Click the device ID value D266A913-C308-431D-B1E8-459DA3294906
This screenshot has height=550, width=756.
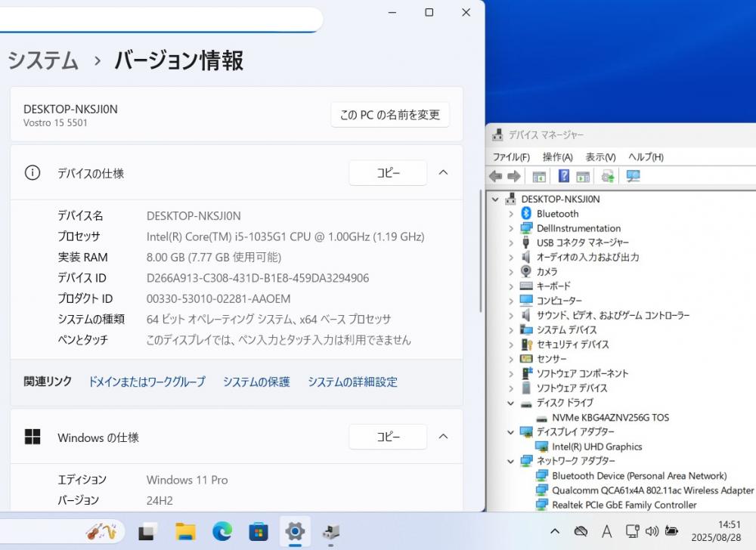[x=258, y=278]
